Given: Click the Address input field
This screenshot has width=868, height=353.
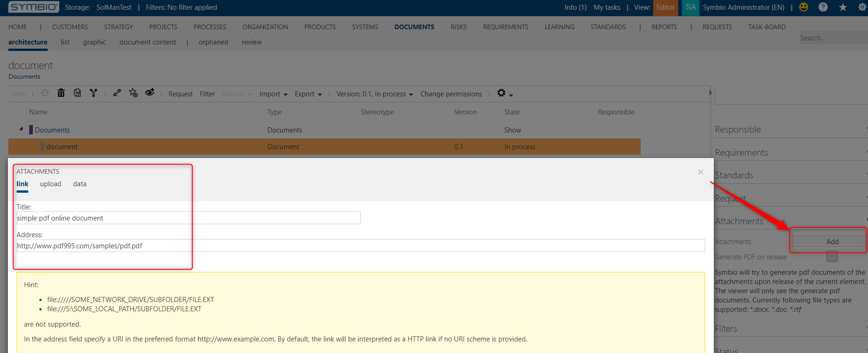Looking at the screenshot, I should click(x=361, y=246).
